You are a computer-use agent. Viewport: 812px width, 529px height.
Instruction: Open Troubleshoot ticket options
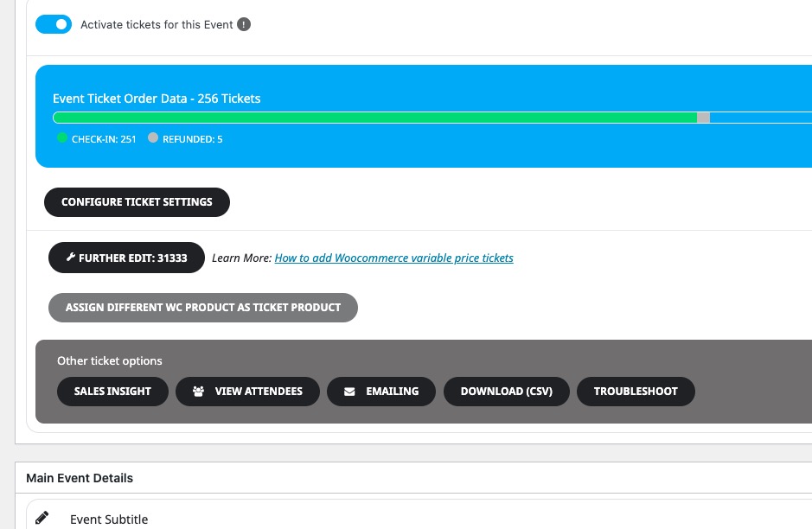tap(636, 392)
